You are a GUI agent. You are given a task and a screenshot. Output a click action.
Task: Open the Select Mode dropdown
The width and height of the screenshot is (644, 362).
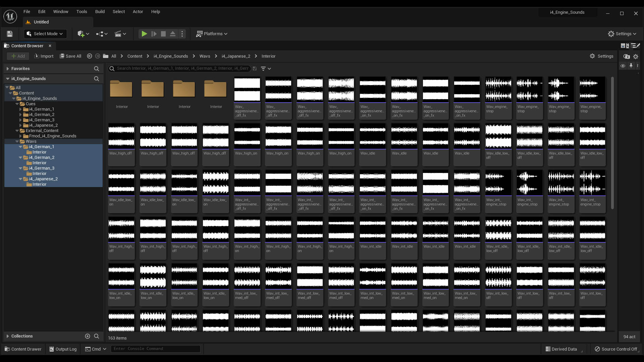pyautogui.click(x=45, y=34)
